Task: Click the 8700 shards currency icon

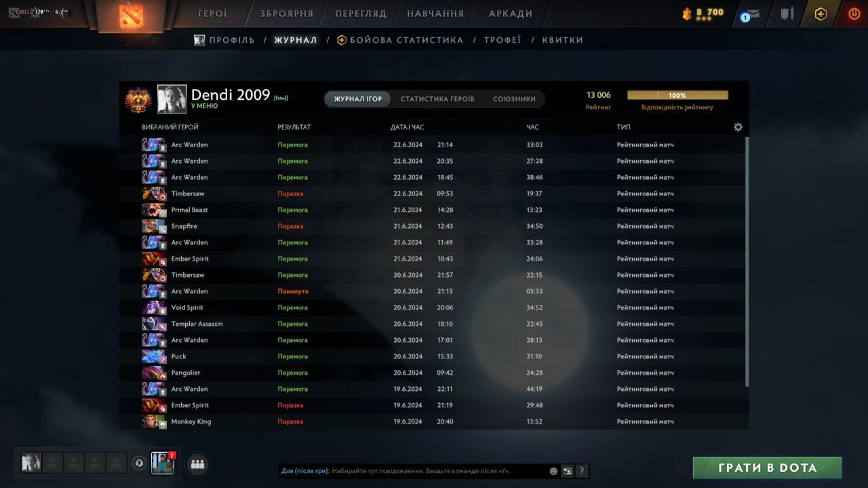Action: 687,11
